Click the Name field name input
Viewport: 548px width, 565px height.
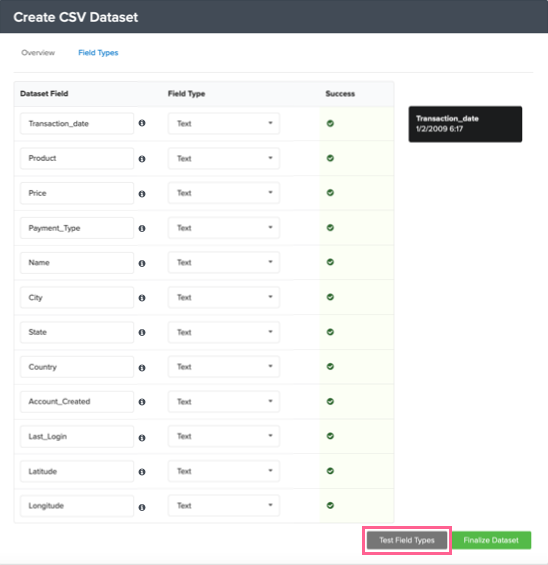pos(77,263)
